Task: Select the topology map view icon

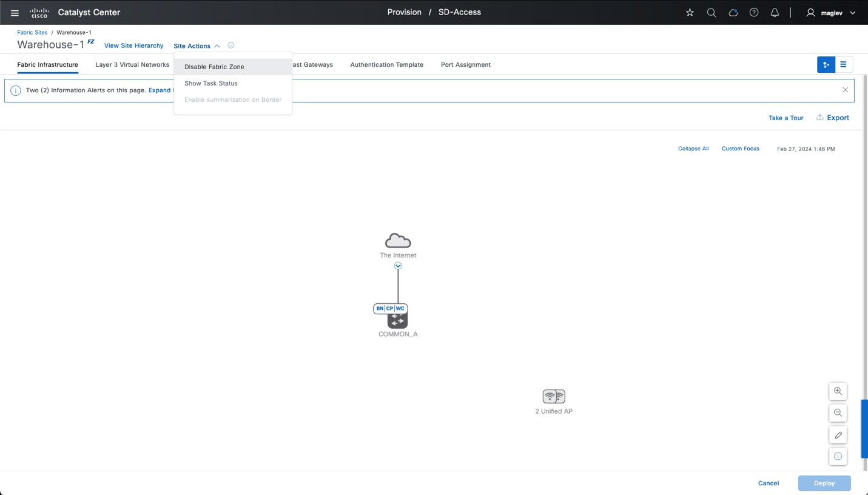Action: point(826,64)
